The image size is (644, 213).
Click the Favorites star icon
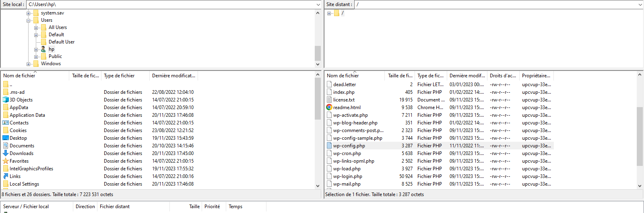click(6, 161)
